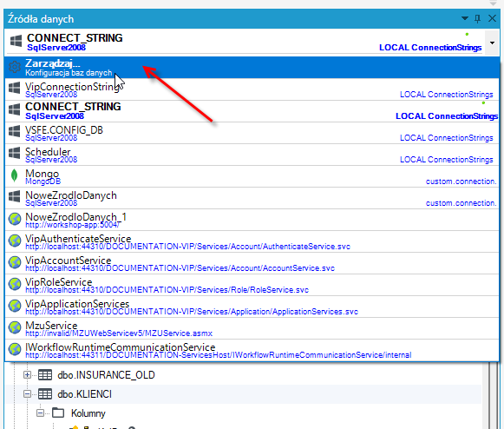Screen dimensions: 504x429
Task: Click globe icon of VipApplicationServices
Action: [15, 306]
